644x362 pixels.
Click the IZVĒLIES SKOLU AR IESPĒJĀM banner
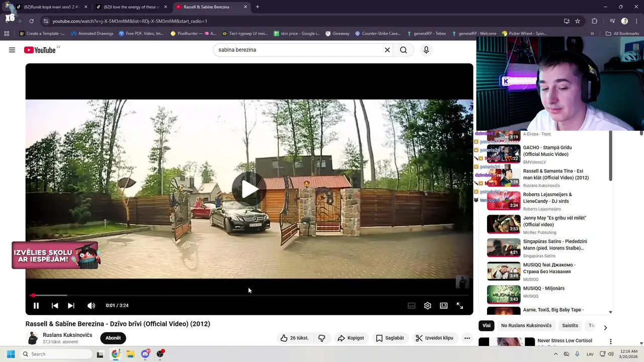pos(55,255)
